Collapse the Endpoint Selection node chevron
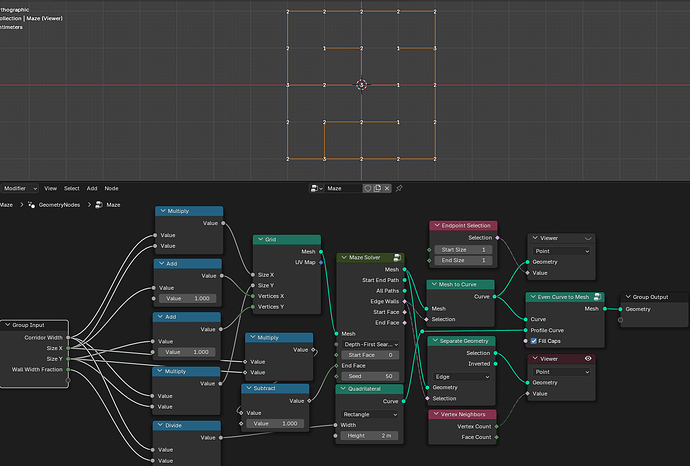 coord(437,225)
